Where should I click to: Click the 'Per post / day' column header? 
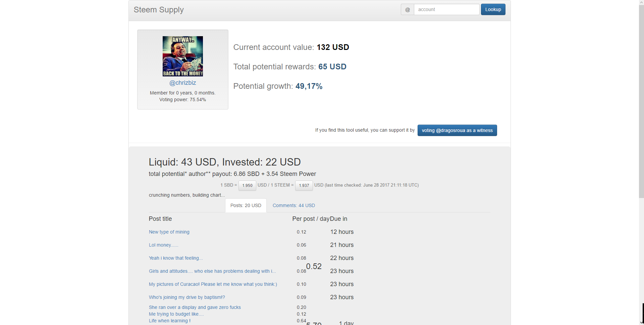(311, 219)
